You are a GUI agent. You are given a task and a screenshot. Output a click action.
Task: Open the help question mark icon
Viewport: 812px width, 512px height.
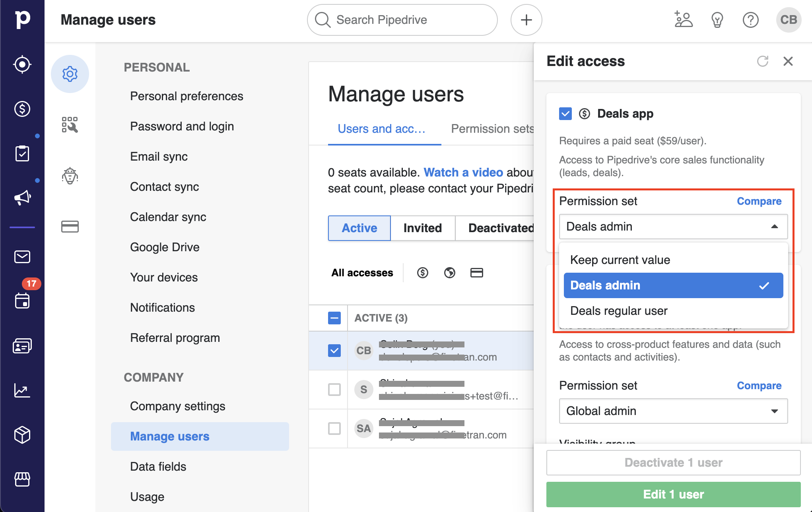751,20
